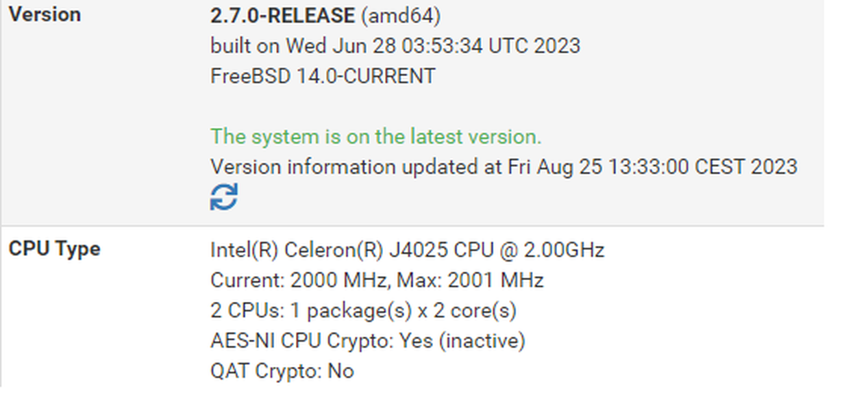Click the 2 CPUs package and cores line
Image resolution: width=868 pixels, height=393 pixels.
coord(363,311)
